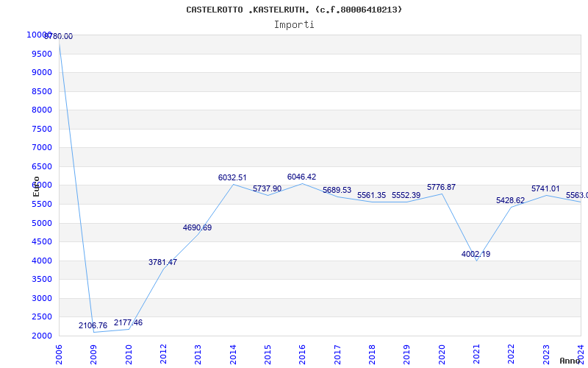
Task: Click data label 5552.39
Action: pyautogui.click(x=406, y=195)
